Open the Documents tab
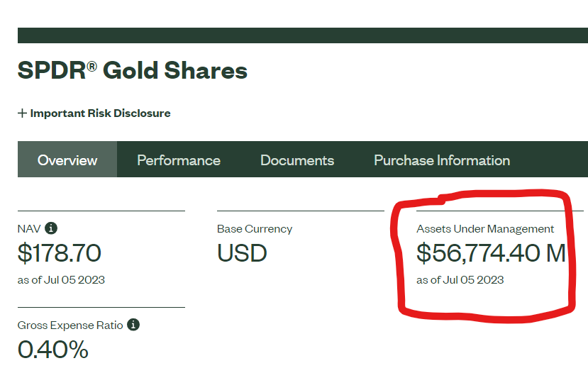Image resolution: width=588 pixels, height=390 pixels. click(x=297, y=160)
